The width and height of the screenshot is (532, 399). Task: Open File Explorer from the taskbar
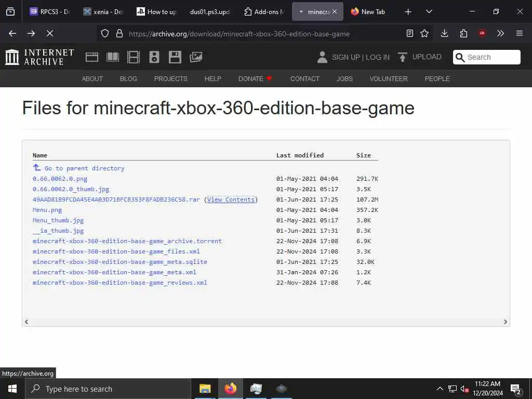[x=205, y=389]
